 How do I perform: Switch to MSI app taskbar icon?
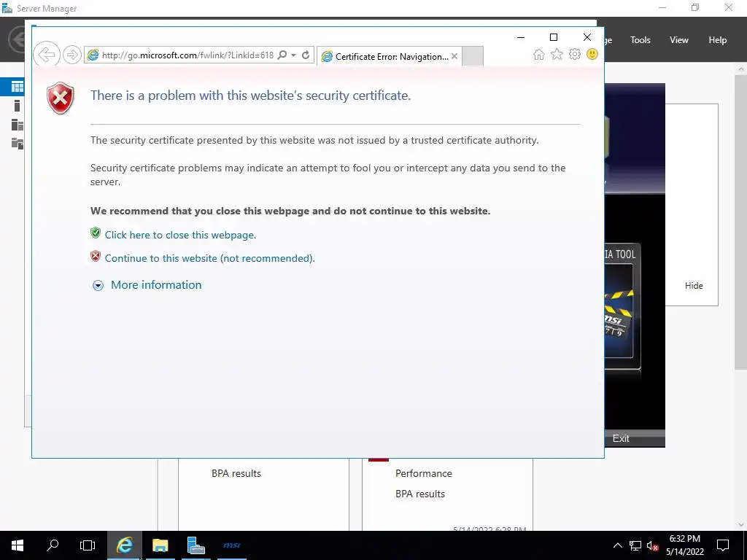(x=231, y=545)
